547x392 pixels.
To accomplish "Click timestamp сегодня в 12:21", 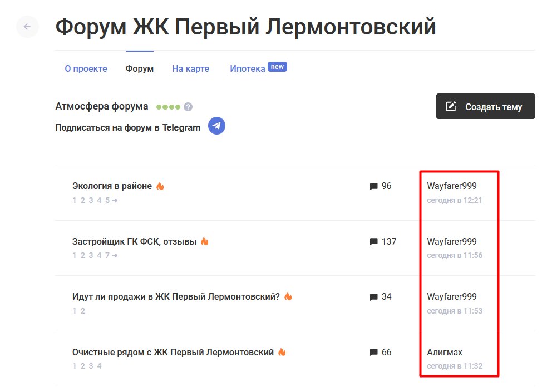I will (455, 200).
